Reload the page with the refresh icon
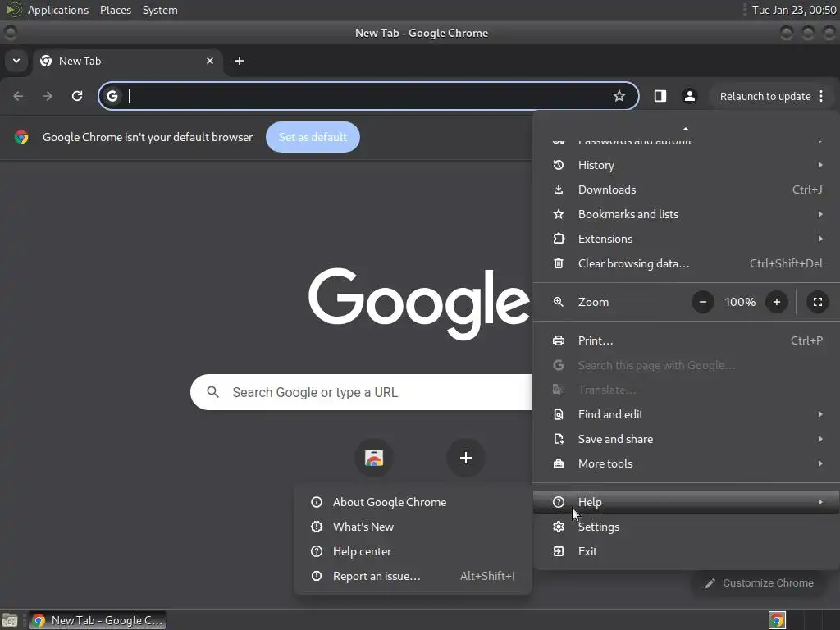 (x=77, y=96)
